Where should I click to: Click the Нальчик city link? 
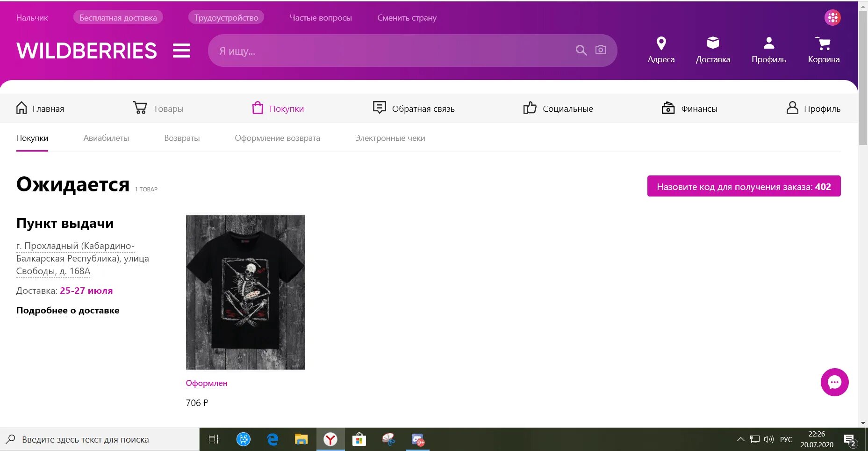coord(32,18)
